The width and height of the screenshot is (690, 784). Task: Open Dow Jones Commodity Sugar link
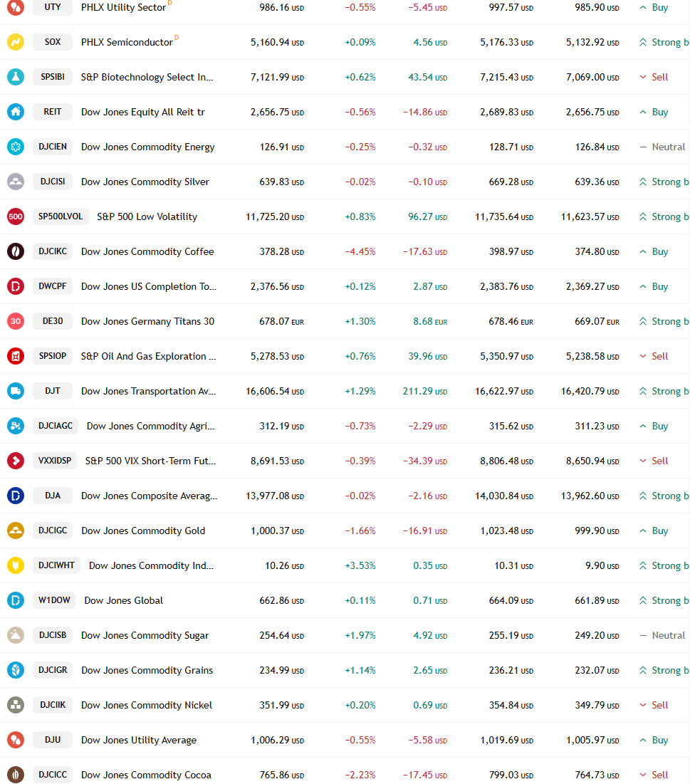pyautogui.click(x=145, y=635)
